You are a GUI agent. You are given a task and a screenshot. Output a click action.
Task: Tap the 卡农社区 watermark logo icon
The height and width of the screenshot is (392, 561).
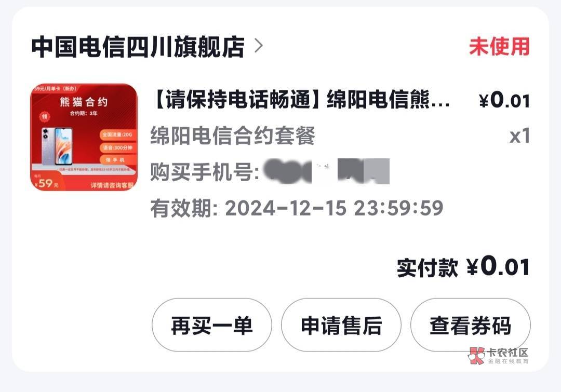pos(476,356)
